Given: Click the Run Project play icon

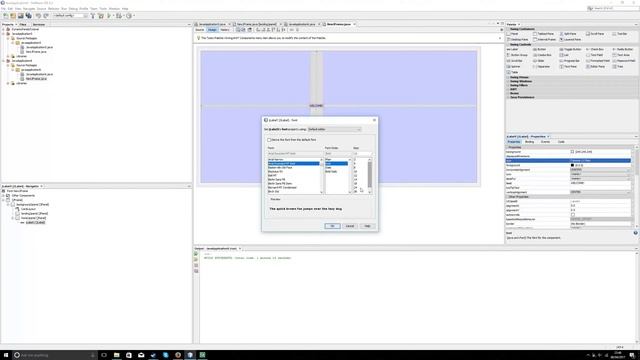Looking at the screenshot, I should coord(109,16).
